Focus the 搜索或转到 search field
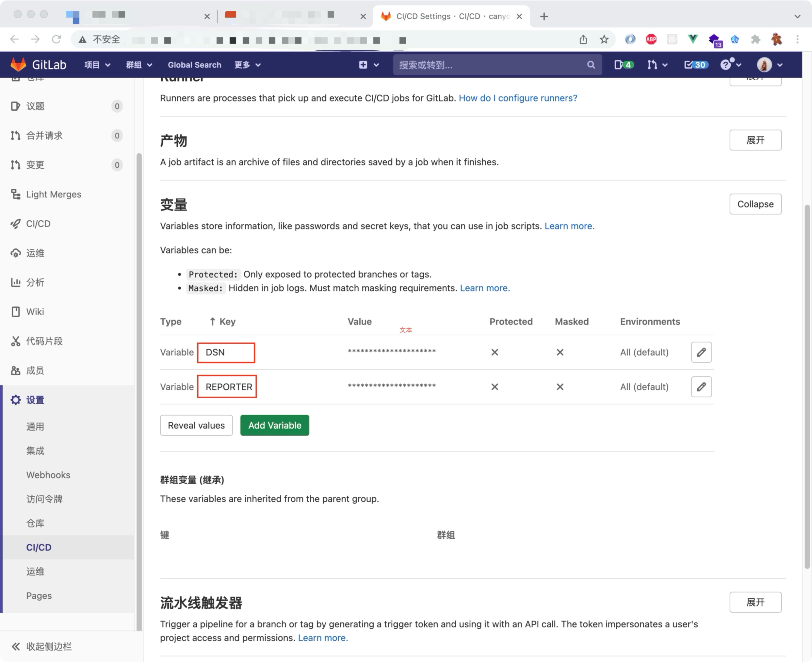 tap(488, 65)
